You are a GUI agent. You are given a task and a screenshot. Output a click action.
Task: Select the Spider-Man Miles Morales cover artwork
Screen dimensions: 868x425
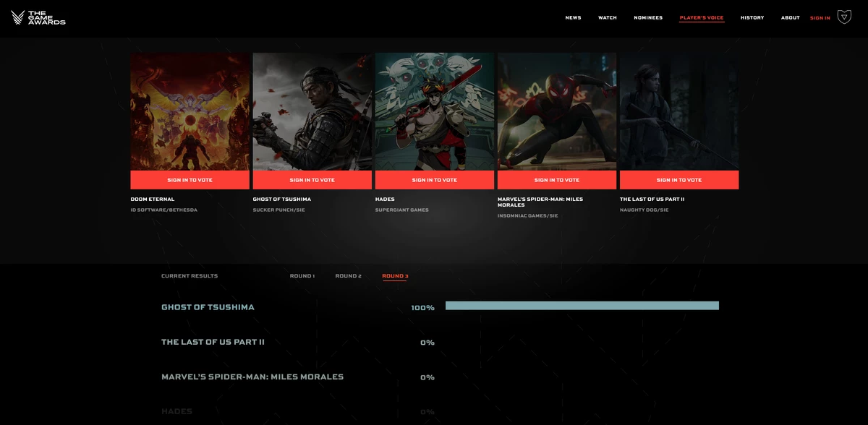pos(557,111)
